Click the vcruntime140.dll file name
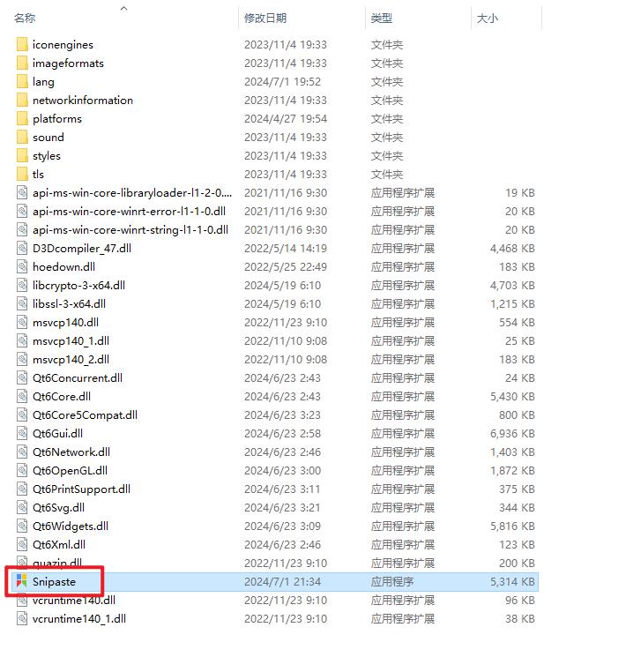 74,600
